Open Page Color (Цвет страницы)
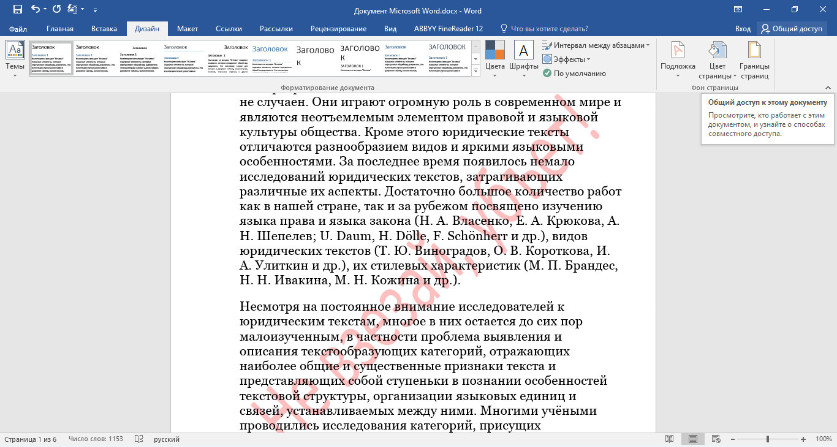837x447 pixels. 717,59
